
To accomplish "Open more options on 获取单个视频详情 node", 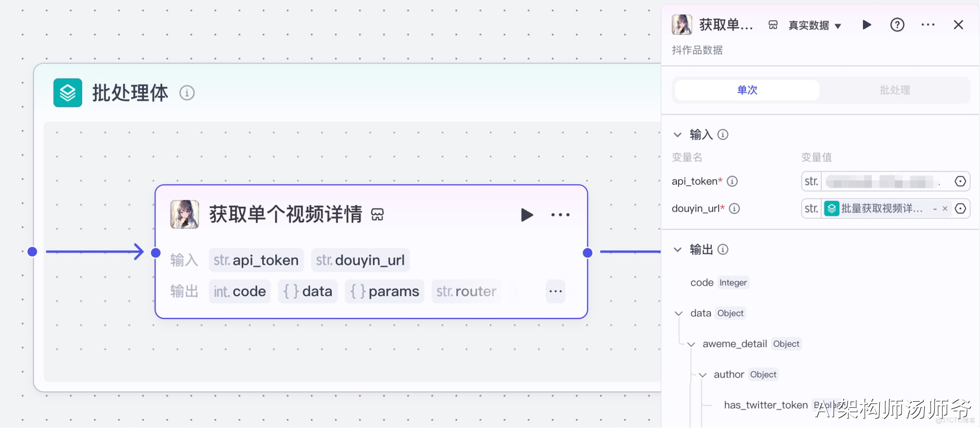I will (x=560, y=215).
